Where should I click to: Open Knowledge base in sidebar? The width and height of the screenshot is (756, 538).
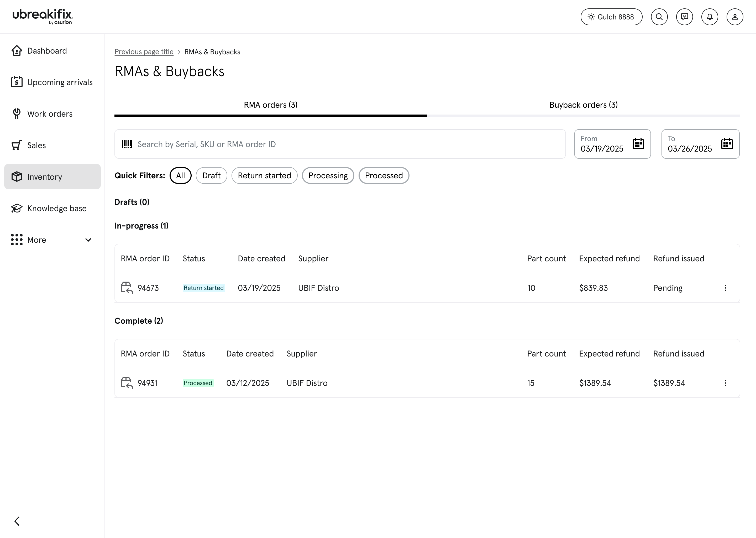(52, 208)
